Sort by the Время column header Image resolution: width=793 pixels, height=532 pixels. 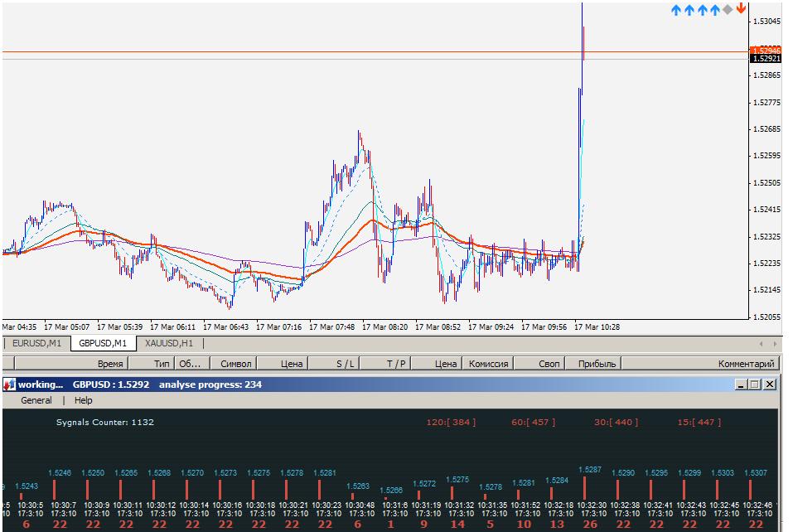[72, 364]
